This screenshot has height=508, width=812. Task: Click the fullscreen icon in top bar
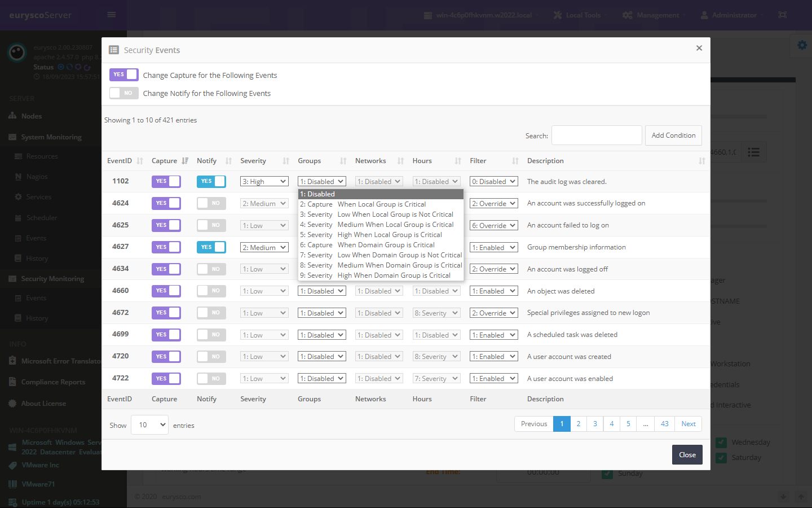pyautogui.click(x=783, y=15)
